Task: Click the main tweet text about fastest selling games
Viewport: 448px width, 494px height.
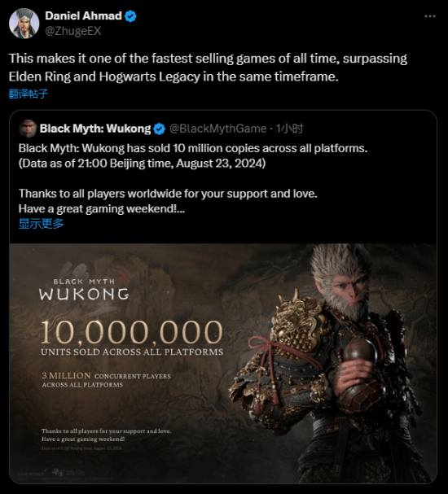Action: [x=208, y=68]
